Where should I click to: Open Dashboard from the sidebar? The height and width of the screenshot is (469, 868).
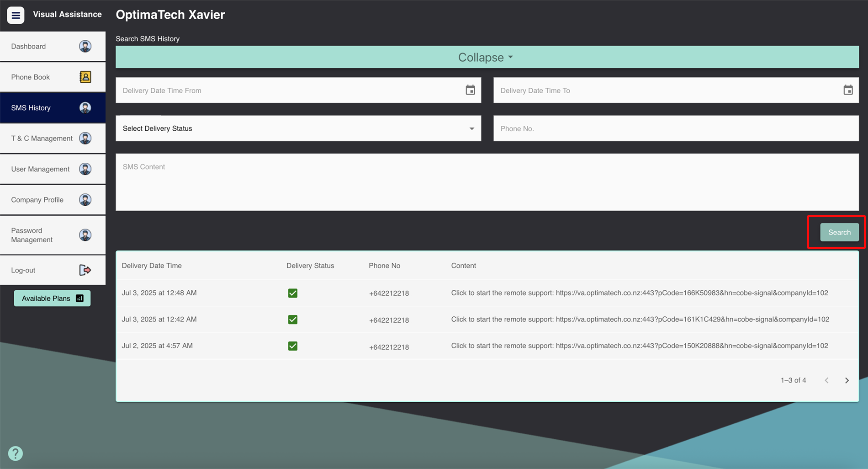53,46
